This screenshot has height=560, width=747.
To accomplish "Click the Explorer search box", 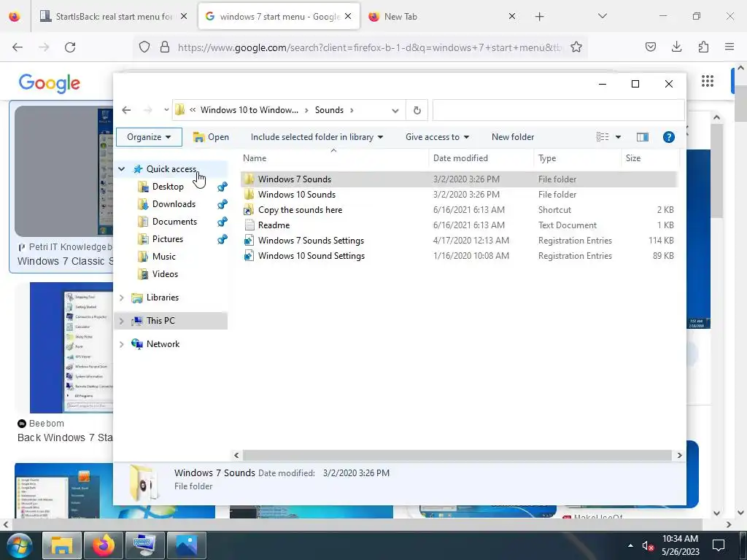I will pyautogui.click(x=558, y=110).
